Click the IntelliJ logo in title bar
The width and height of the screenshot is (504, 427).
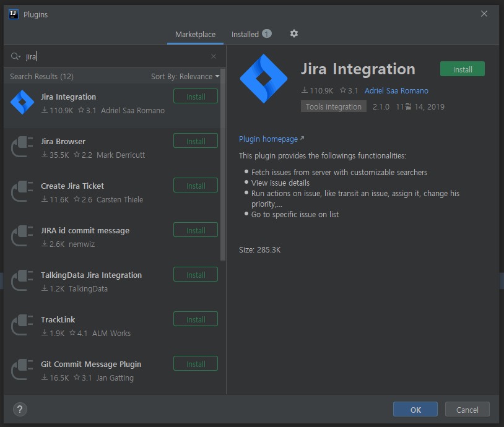pyautogui.click(x=14, y=14)
